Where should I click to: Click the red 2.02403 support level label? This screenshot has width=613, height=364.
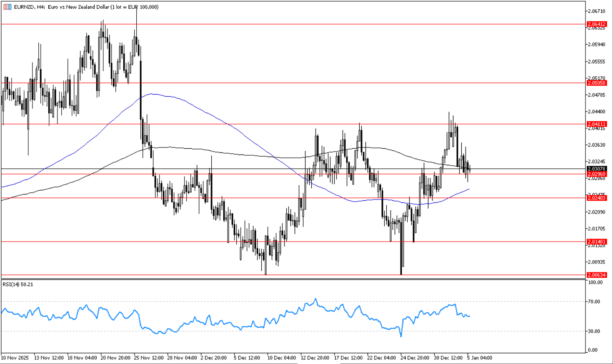[596, 198]
